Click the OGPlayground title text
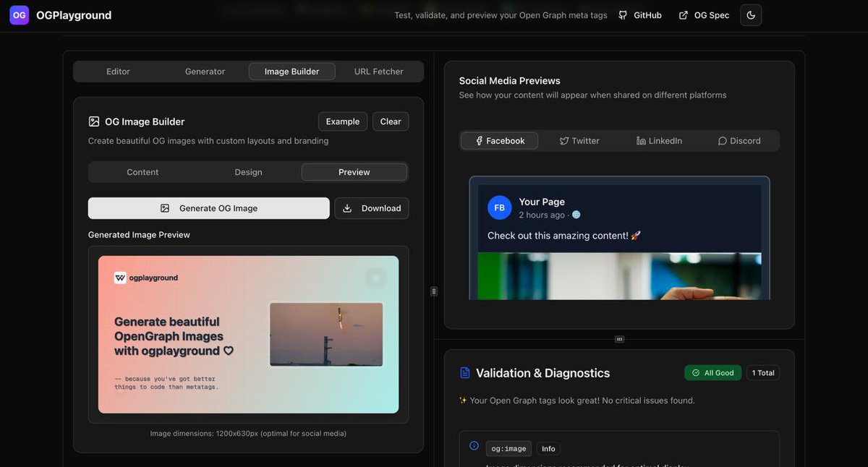This screenshot has width=868, height=467. pyautogui.click(x=74, y=15)
